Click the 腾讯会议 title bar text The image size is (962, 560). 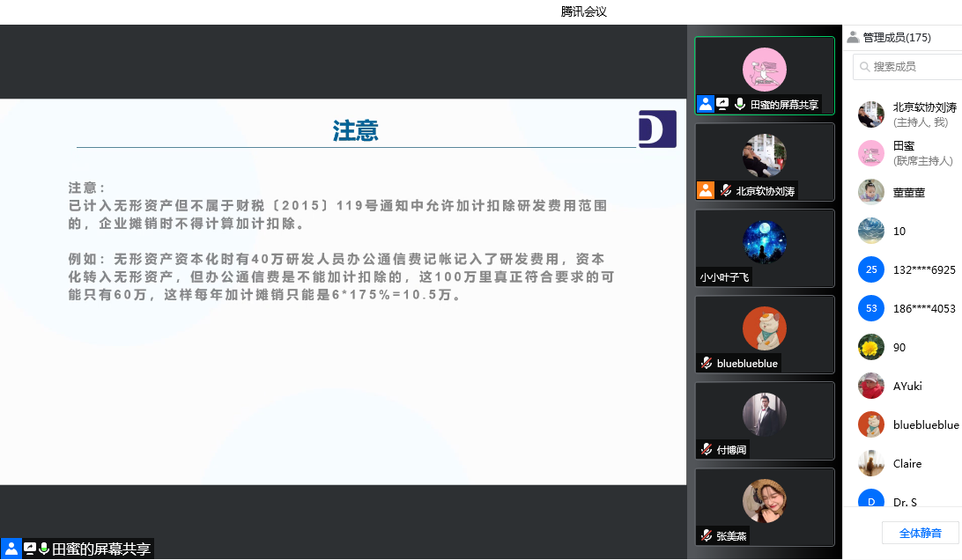point(582,11)
